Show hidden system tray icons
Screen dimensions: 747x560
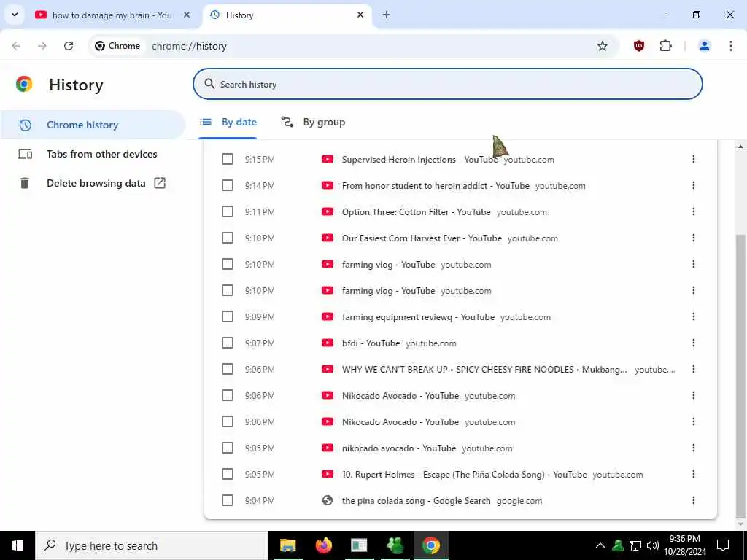point(600,545)
